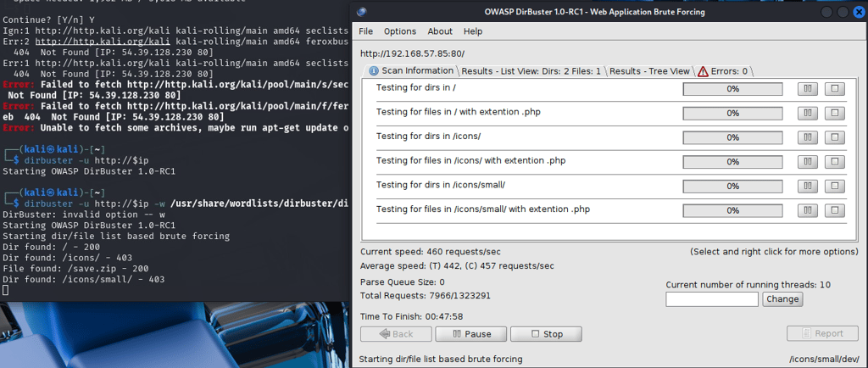This screenshot has width=868, height=368.
Task: Click 'Dir found: /icons/small/ - 403' in terminal
Action: (x=84, y=280)
